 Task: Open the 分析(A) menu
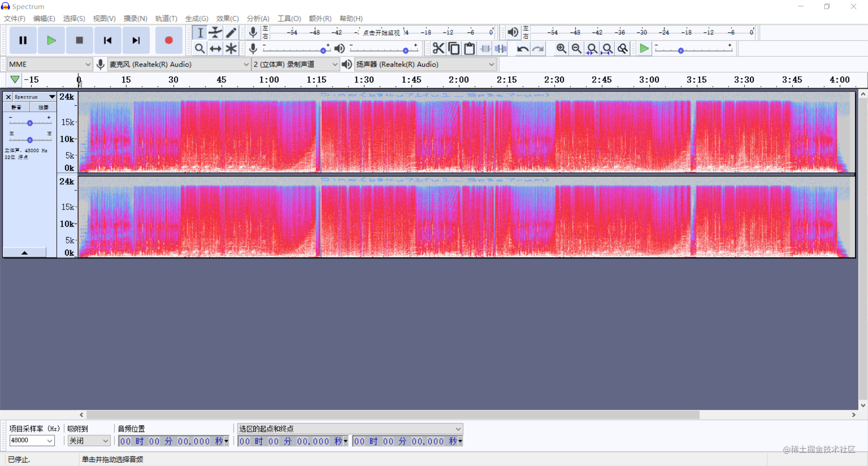258,19
